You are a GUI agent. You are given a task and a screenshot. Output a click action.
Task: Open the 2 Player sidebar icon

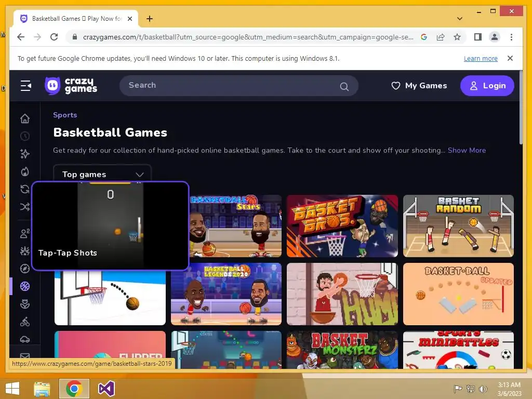25,233
